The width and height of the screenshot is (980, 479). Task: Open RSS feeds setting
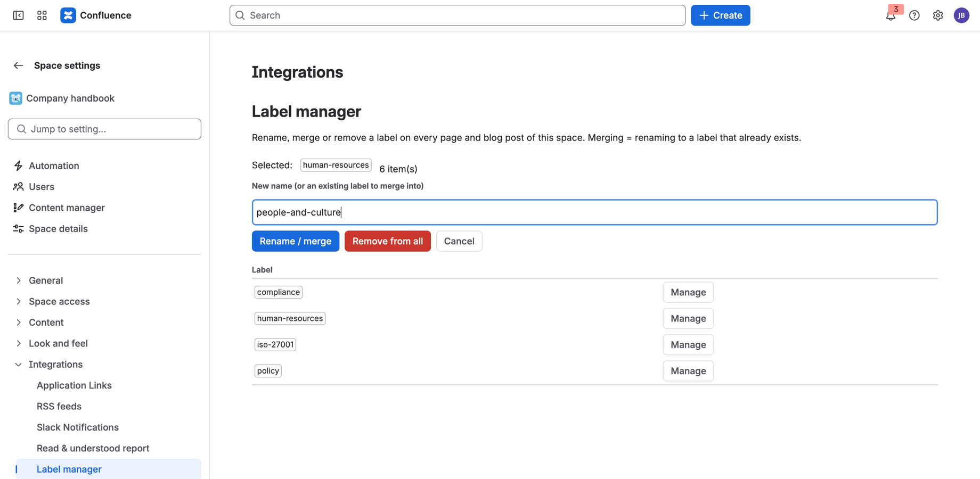pyautogui.click(x=59, y=406)
